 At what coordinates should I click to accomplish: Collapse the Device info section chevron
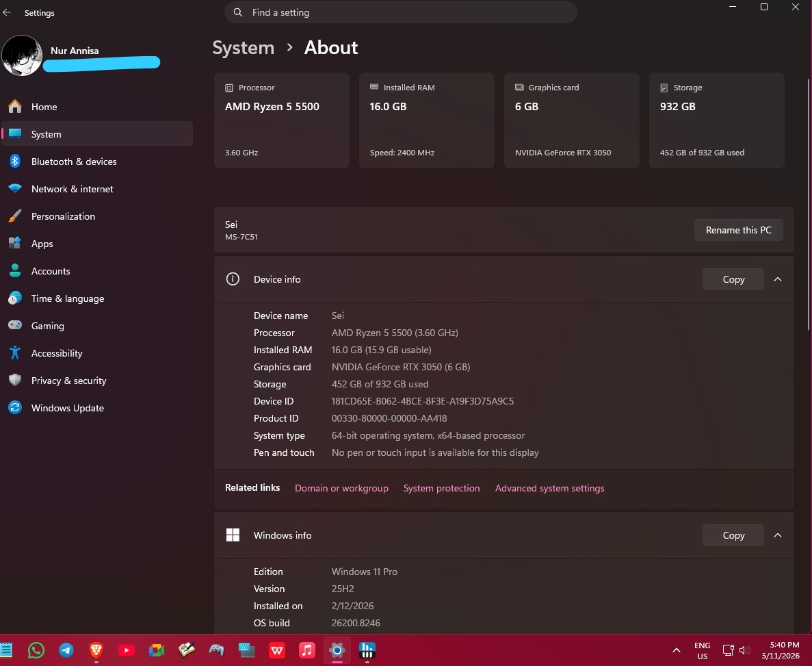(777, 279)
